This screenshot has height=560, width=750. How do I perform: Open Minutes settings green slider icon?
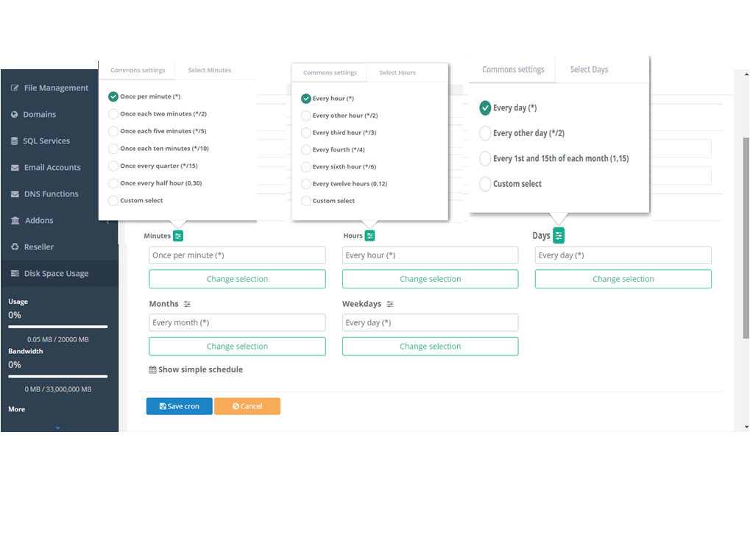tap(178, 235)
